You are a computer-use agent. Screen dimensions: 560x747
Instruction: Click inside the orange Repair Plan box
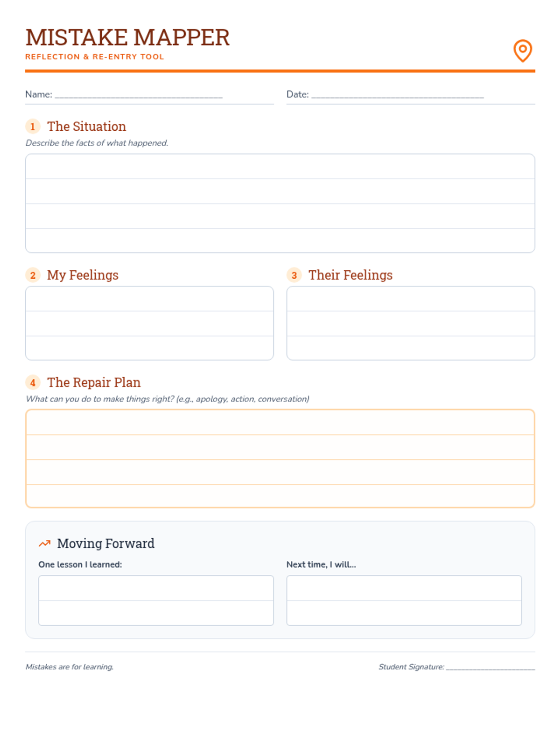pos(280,458)
